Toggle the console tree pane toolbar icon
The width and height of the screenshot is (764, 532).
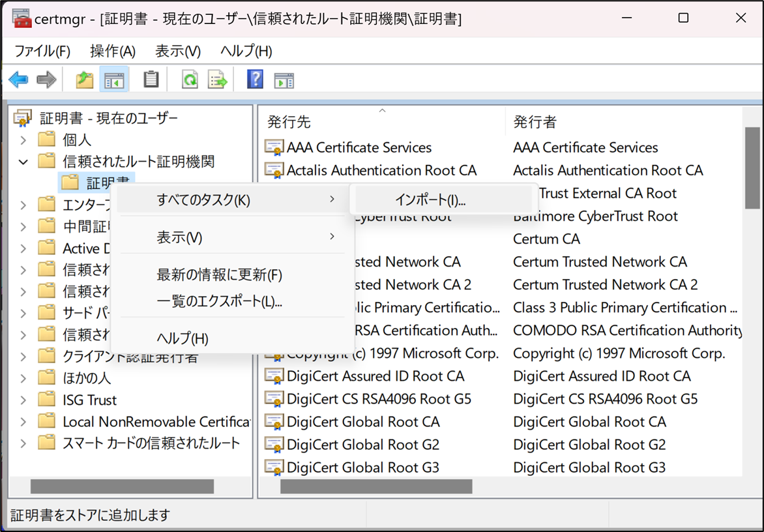point(113,79)
